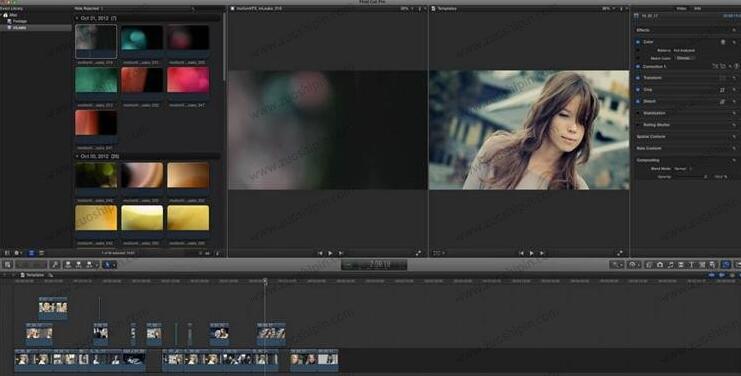Select the Footage event in library
Viewport: 741px width, 376px height.
point(19,21)
